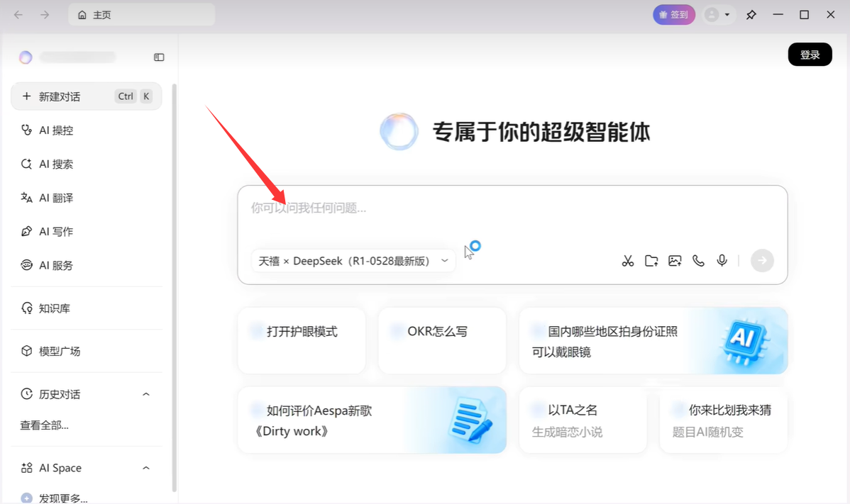
Task: Select the 国内哪些地区拍身份证照 suggestion card
Action: coord(653,340)
